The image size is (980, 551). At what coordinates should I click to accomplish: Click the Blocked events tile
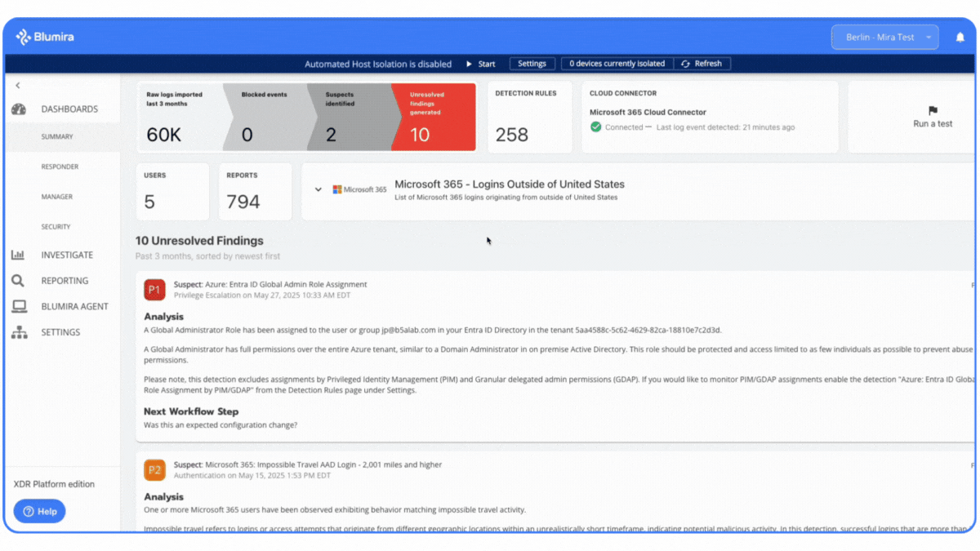[266, 118]
